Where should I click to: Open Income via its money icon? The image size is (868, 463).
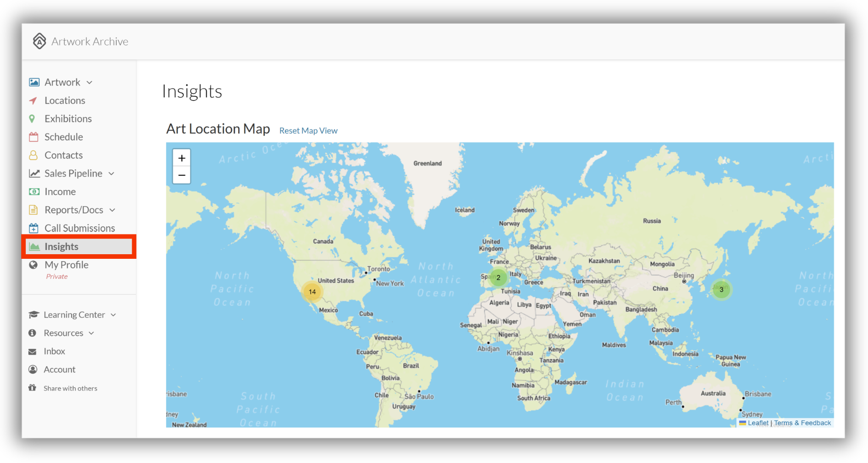[x=34, y=192]
